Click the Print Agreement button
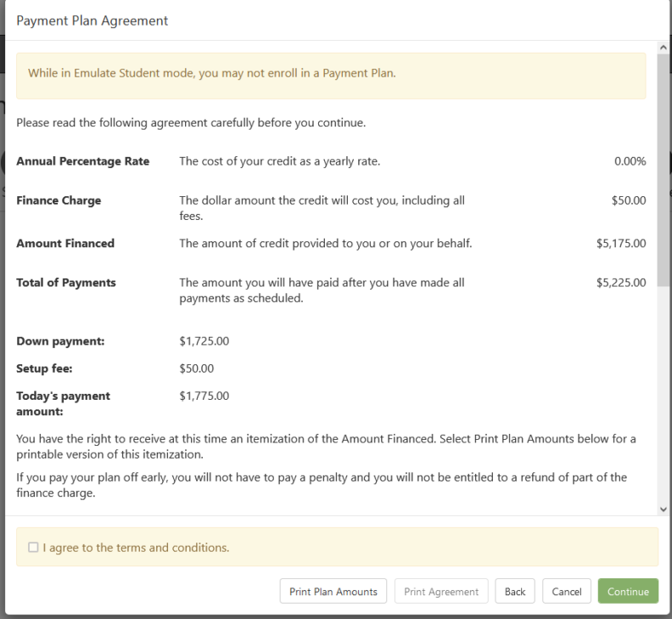Viewport: 672px width, 619px height. coord(441,592)
